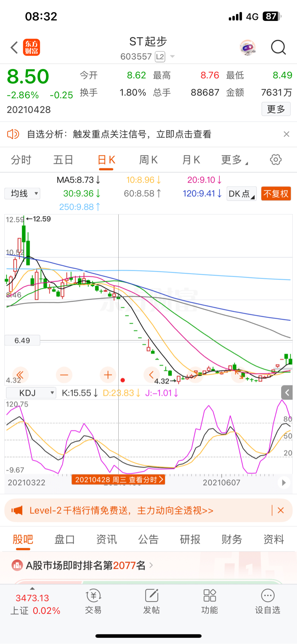Tap the play triangle beside date axis
The image size is (297, 644).
[x=284, y=483]
